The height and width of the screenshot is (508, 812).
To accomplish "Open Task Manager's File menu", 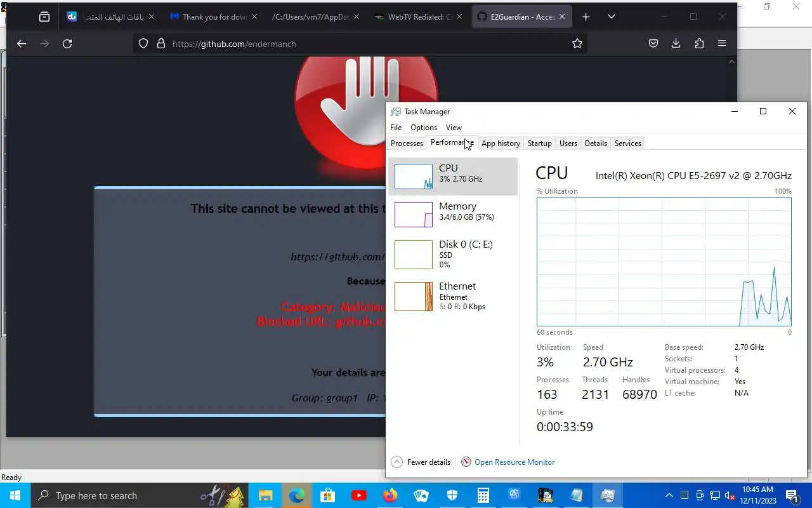I will (x=396, y=128).
